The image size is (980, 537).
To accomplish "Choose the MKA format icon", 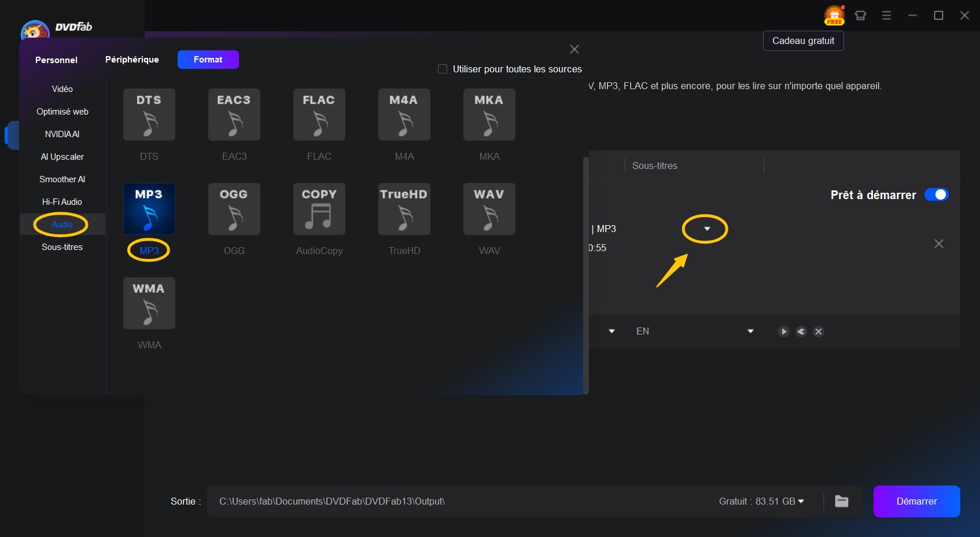I will [489, 115].
